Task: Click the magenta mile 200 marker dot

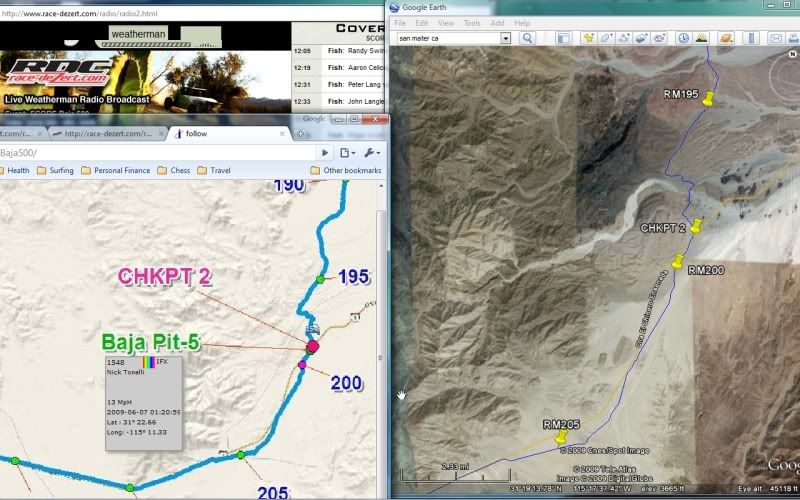Action: click(302, 365)
